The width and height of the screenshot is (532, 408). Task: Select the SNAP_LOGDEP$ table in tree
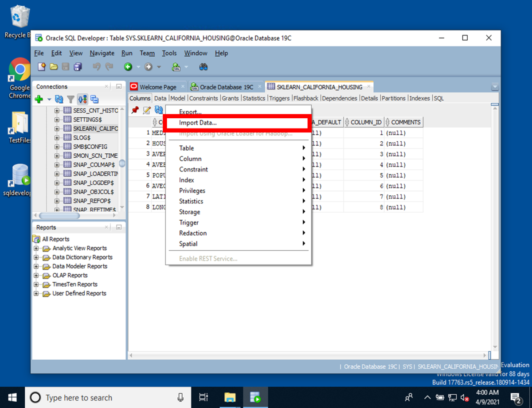click(x=93, y=183)
